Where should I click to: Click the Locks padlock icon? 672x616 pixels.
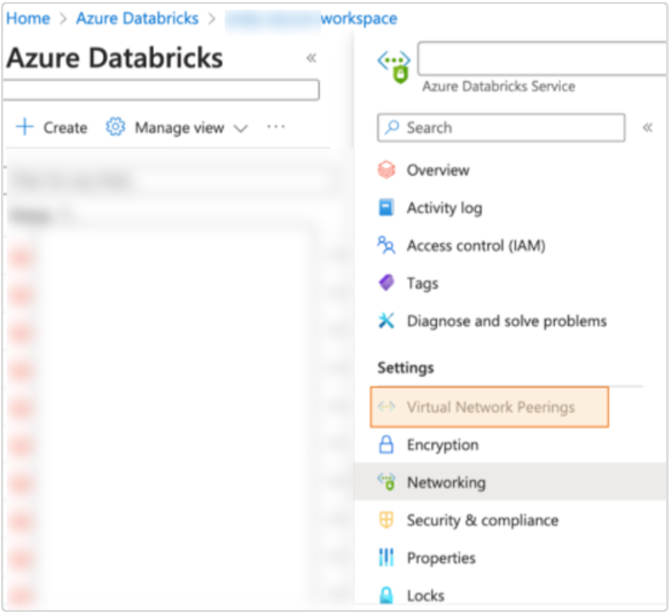[386, 595]
